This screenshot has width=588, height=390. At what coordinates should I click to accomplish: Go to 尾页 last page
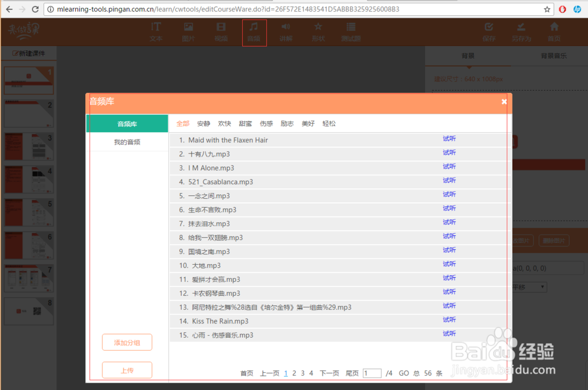coord(352,373)
